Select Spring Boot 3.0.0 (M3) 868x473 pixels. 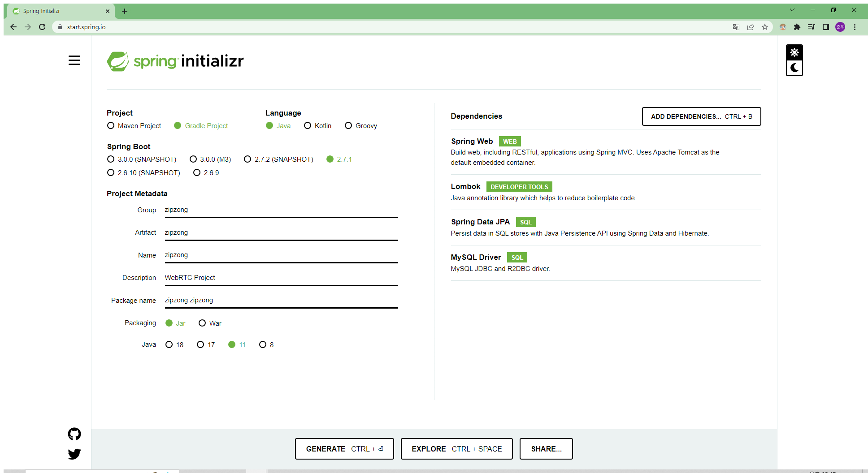point(210,159)
